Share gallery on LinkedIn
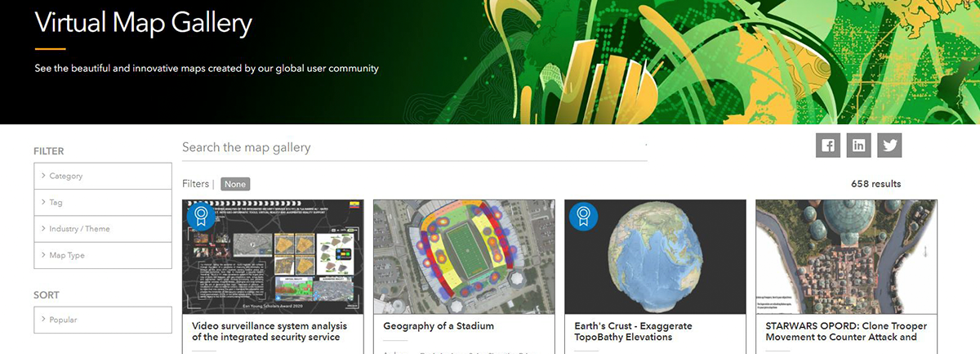This screenshot has width=980, height=354. coord(858,146)
